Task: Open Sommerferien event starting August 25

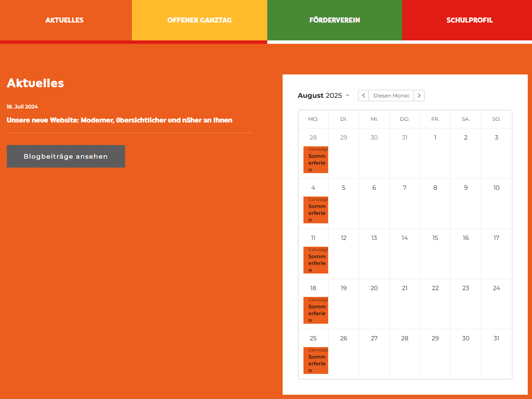Action: (316, 361)
